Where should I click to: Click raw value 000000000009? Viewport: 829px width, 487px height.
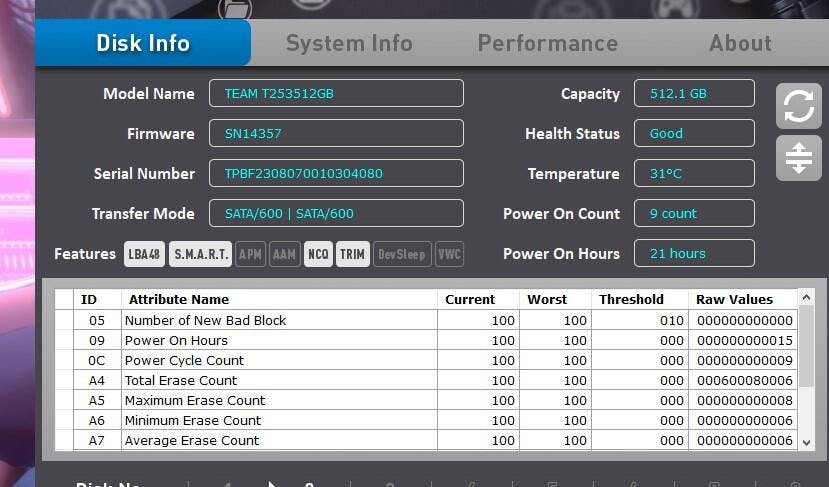click(744, 361)
